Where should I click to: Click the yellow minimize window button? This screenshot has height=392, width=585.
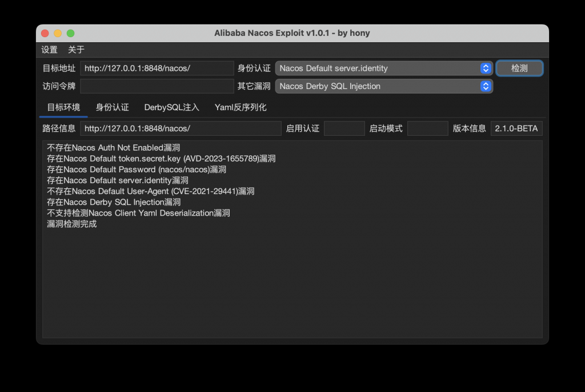click(x=58, y=33)
